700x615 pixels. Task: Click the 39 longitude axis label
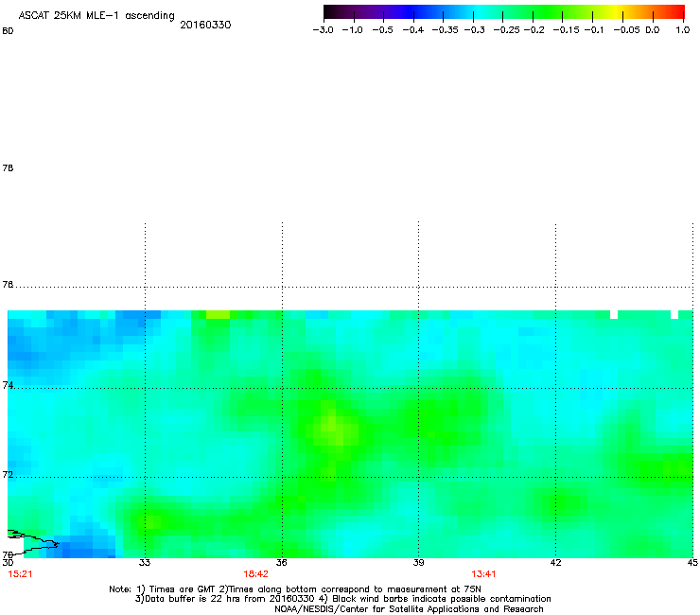[418, 563]
